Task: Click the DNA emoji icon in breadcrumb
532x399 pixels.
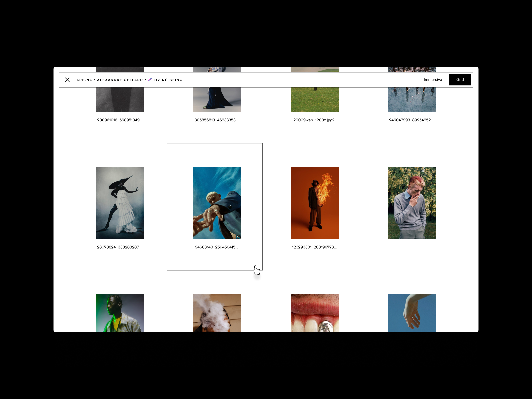Action: 150,80
